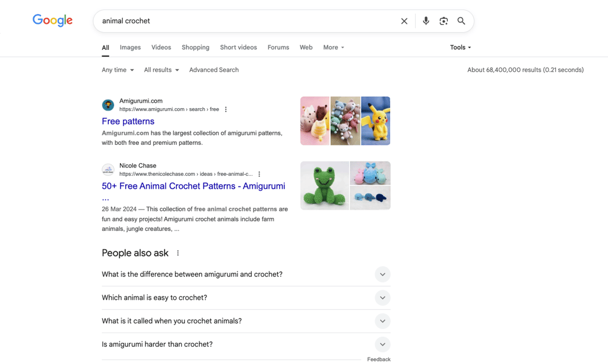Open the three-dot menu for the Amigurumi.com result
608x364 pixels.
(226, 109)
